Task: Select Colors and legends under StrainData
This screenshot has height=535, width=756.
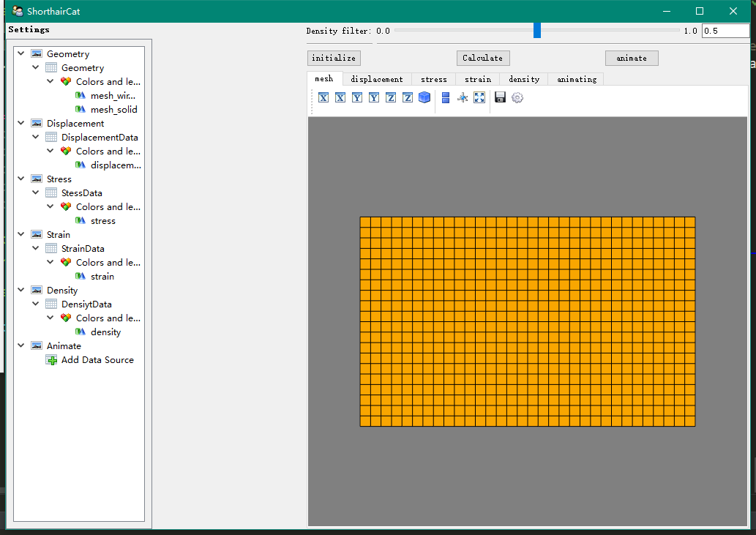Action: [108, 262]
